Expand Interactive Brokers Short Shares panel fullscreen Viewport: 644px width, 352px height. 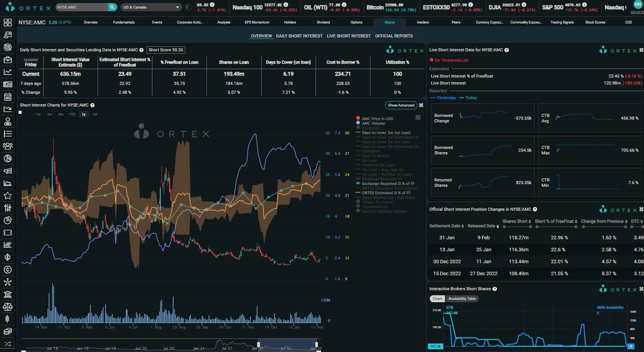(x=641, y=289)
